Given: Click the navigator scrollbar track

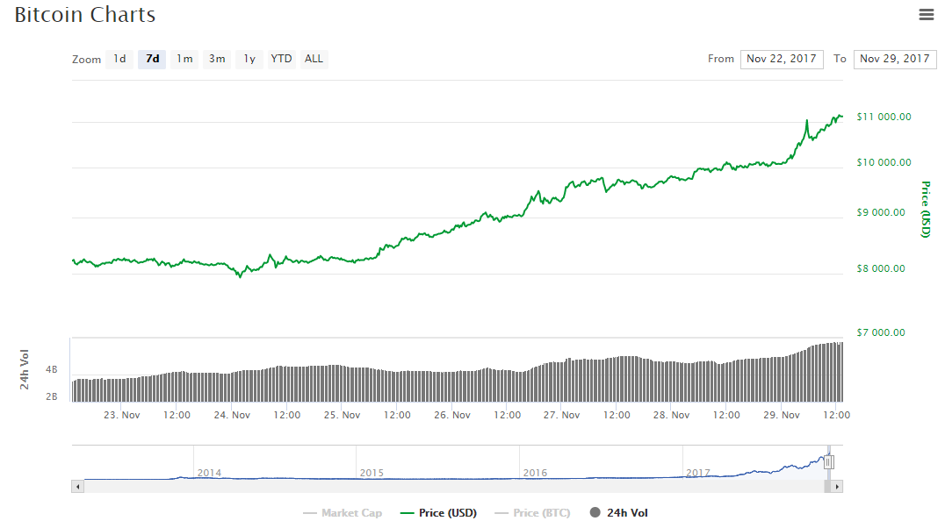Looking at the screenshot, I should [452, 486].
